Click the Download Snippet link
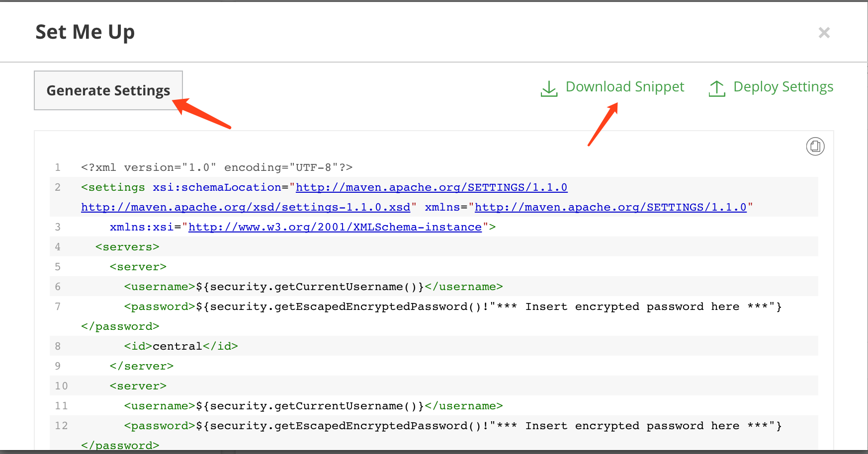The width and height of the screenshot is (868, 454). [x=625, y=87]
